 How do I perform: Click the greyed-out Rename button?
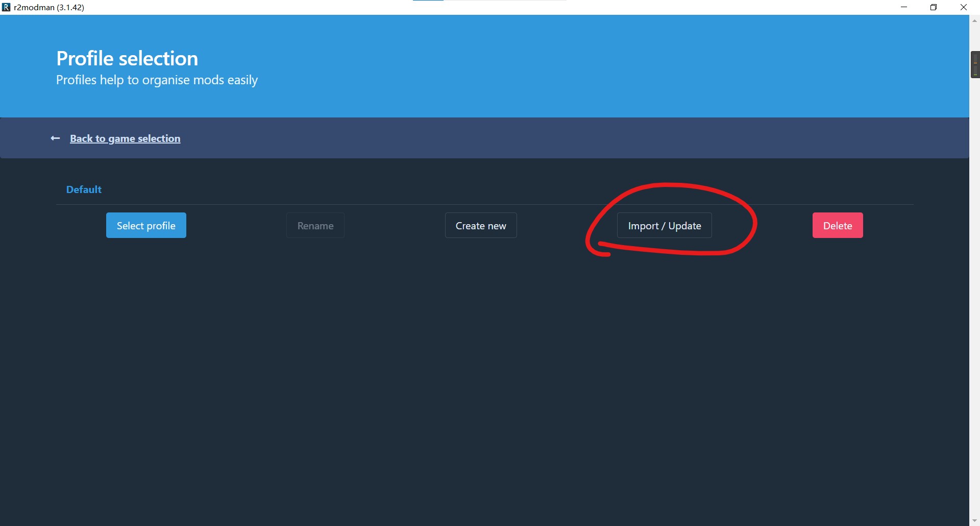click(x=315, y=225)
